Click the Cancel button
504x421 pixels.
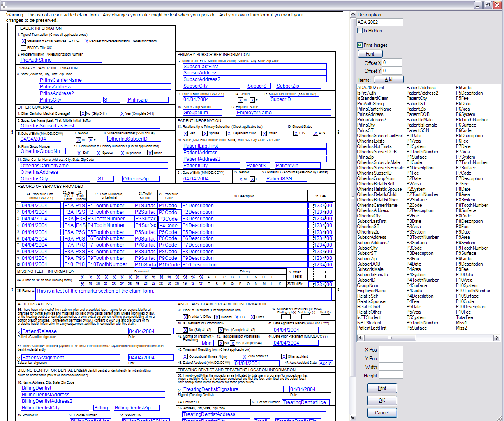381,412
